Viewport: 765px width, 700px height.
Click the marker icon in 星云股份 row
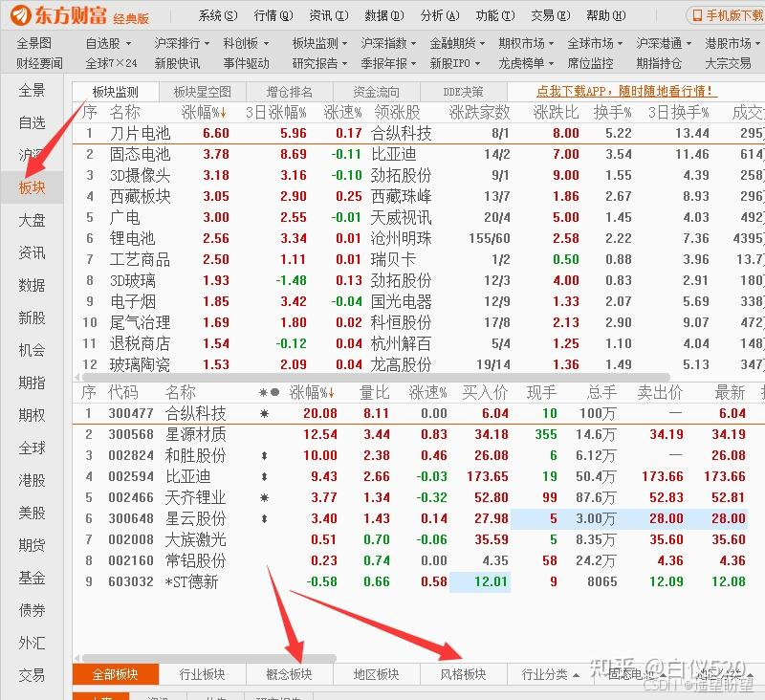pyautogui.click(x=264, y=518)
